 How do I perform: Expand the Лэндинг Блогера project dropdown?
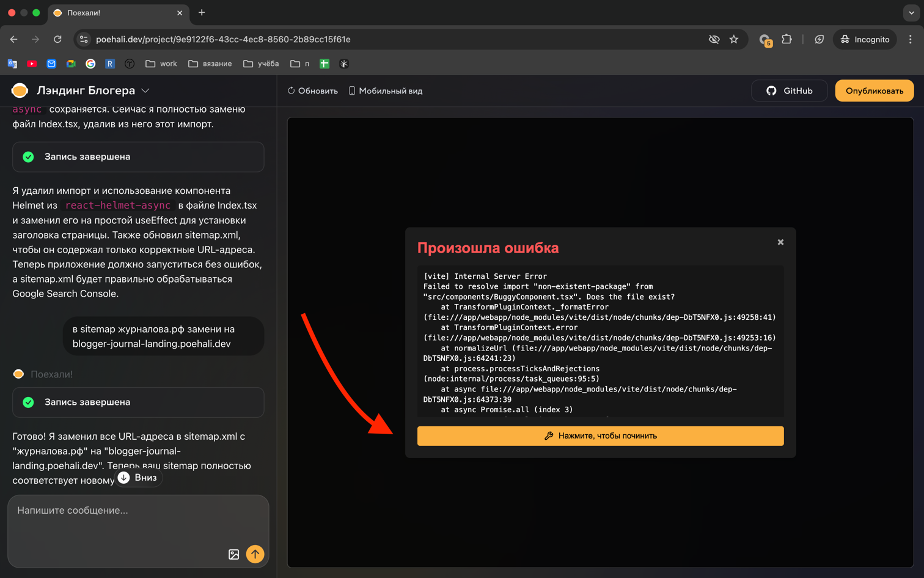[145, 91]
